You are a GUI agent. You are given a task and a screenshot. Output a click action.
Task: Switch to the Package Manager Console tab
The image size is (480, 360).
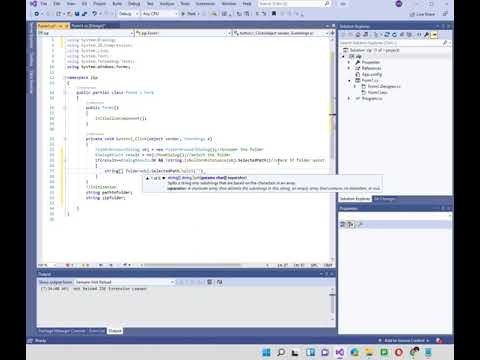(x=62, y=331)
